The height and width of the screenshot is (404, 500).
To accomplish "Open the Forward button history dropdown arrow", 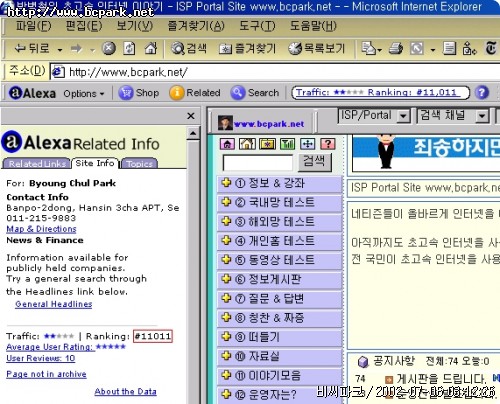I will [92, 50].
